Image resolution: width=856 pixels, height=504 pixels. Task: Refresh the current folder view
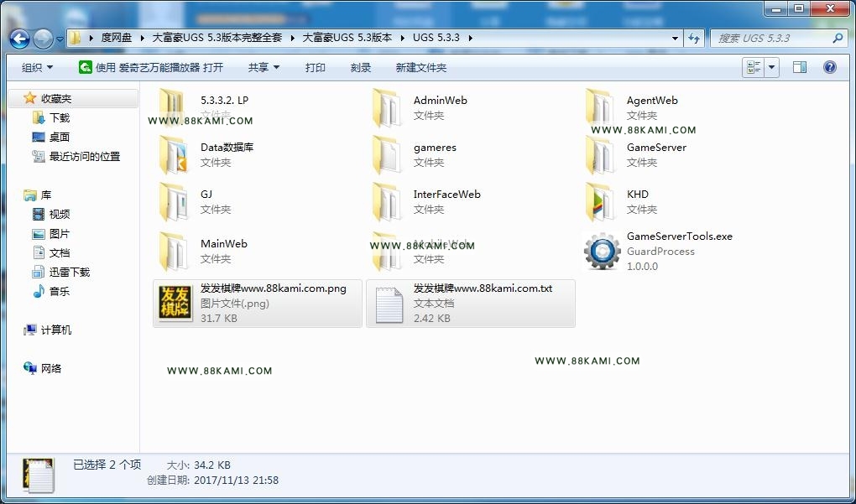pos(694,39)
